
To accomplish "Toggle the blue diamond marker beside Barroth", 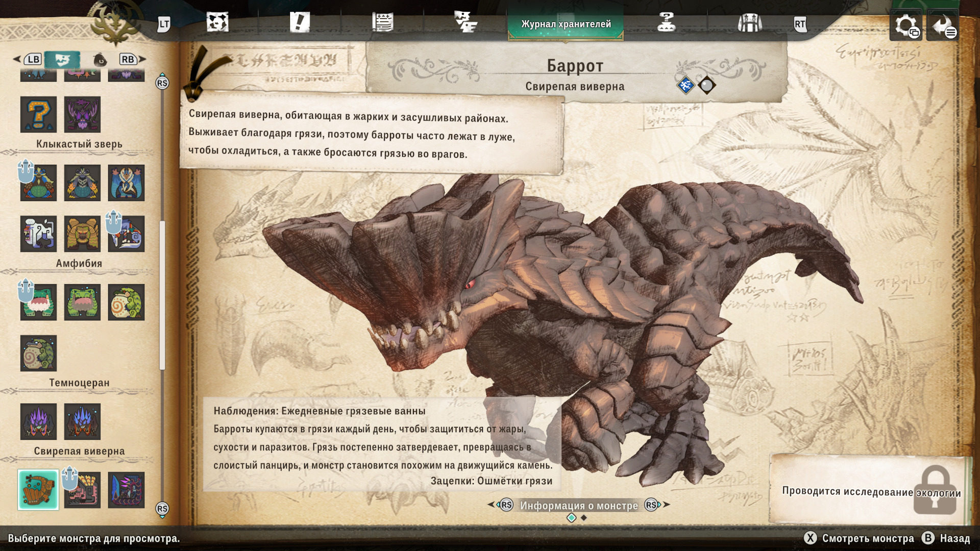I will (685, 85).
